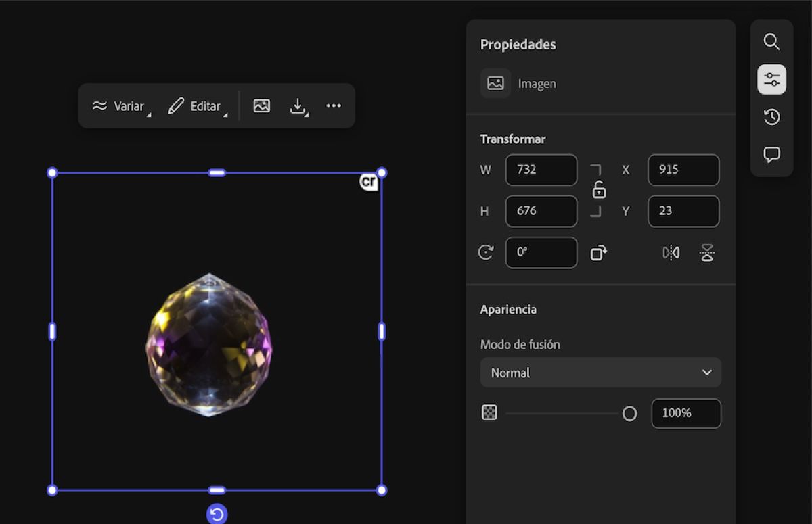Click the search magnifier icon in sidebar
The width and height of the screenshot is (812, 524).
[x=771, y=42]
